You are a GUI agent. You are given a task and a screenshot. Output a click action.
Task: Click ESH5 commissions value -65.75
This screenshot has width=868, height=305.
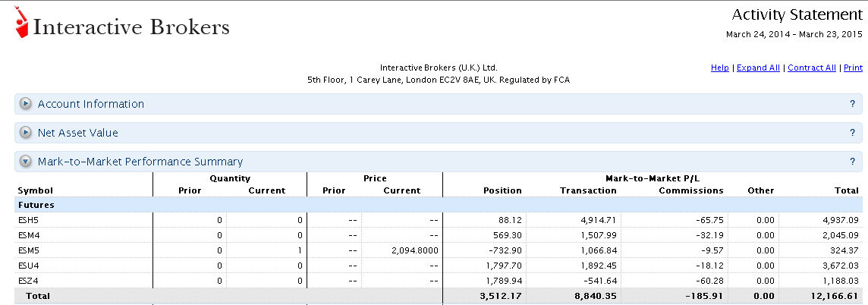click(711, 220)
